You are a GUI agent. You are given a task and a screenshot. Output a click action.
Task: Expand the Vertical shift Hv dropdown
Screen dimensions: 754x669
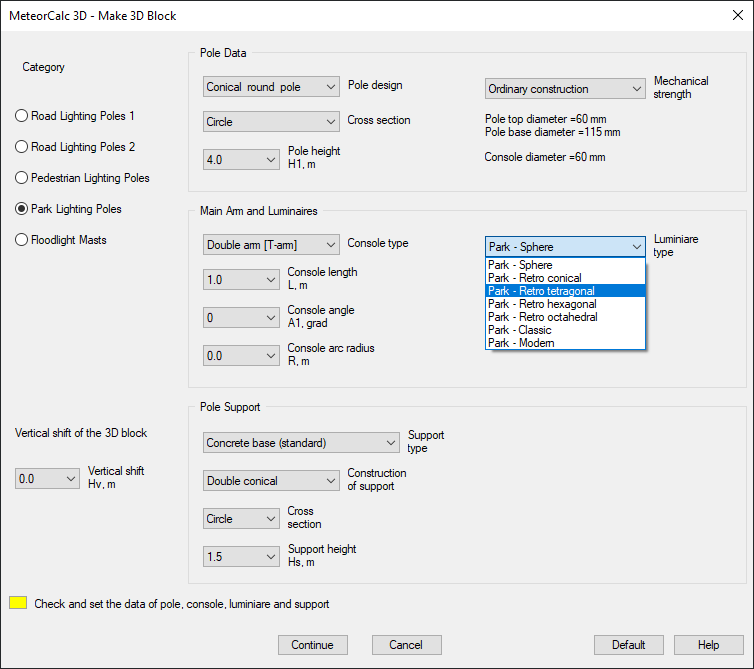(x=47, y=479)
